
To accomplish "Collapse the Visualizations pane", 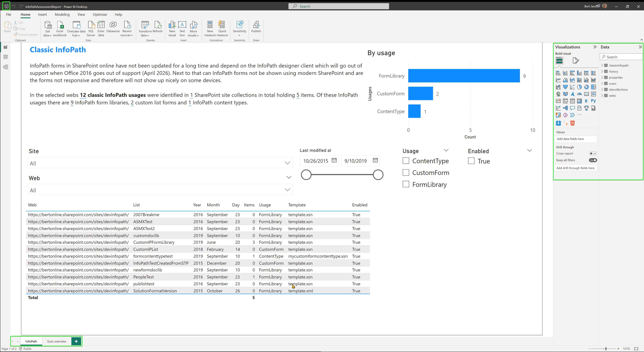I will pos(595,47).
